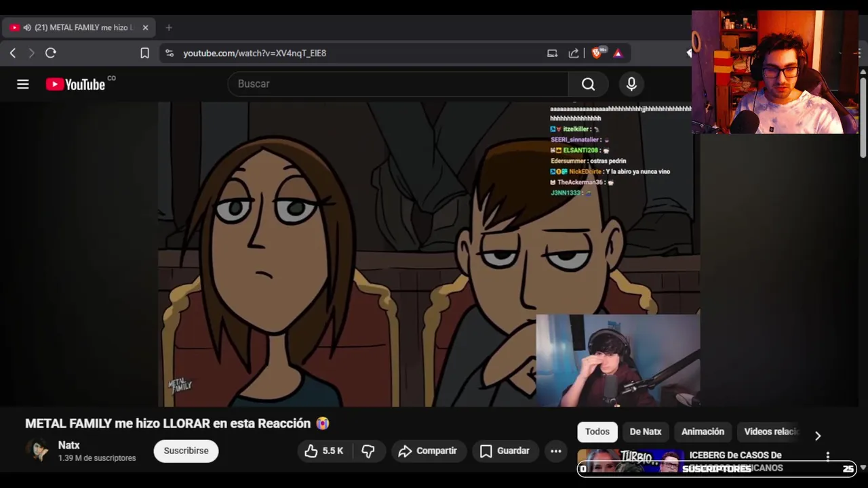Open picture-in-picture/cast icon in address bar

click(x=552, y=53)
